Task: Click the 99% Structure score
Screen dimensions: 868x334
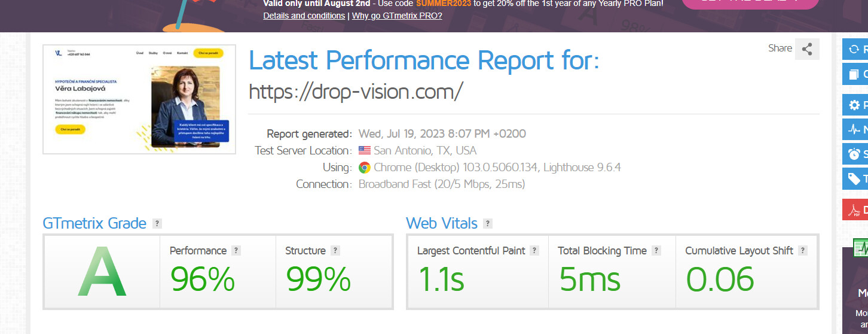Action: 318,280
